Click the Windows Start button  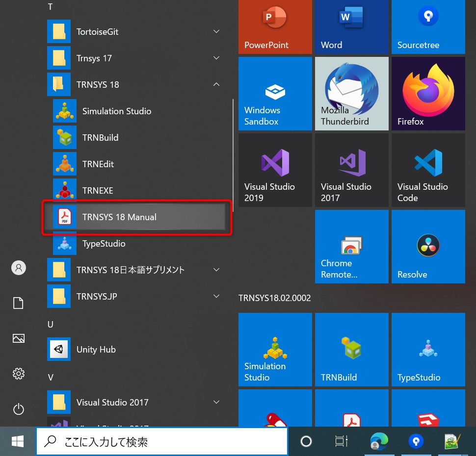pyautogui.click(x=18, y=441)
